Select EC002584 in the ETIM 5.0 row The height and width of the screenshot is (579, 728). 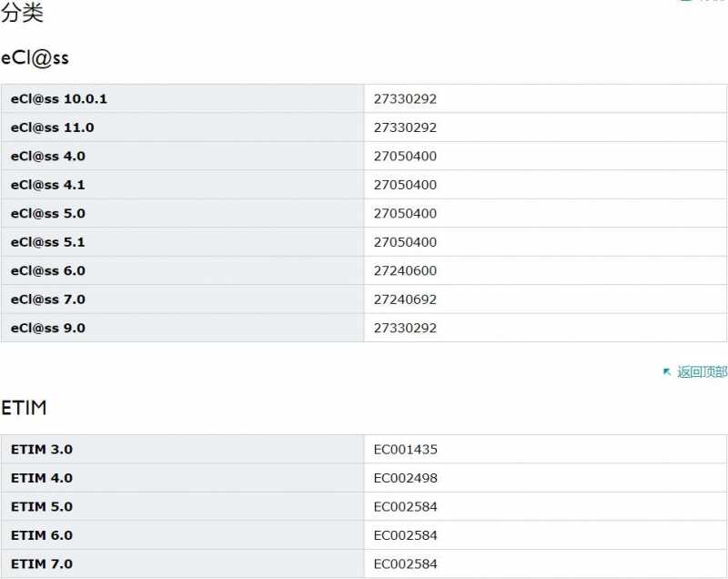click(405, 506)
